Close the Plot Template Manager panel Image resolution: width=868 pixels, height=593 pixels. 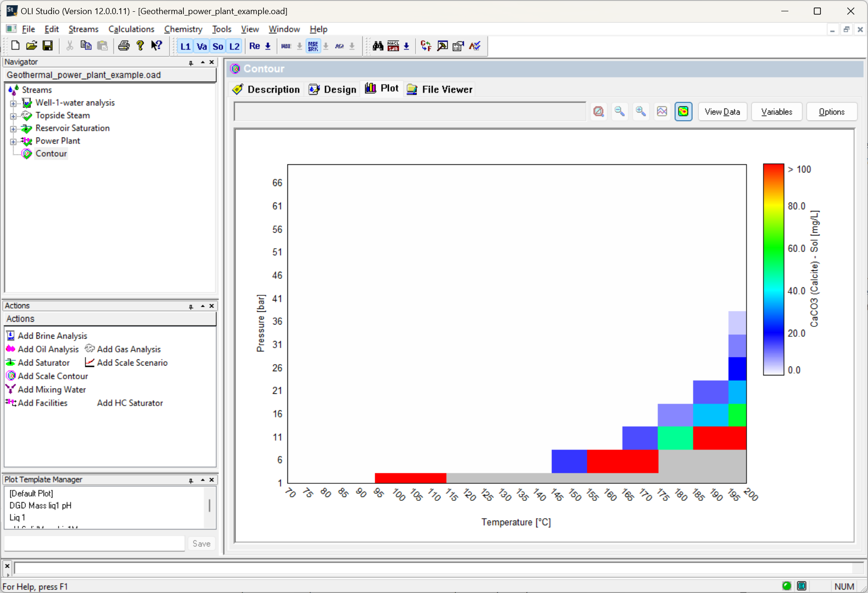point(212,480)
